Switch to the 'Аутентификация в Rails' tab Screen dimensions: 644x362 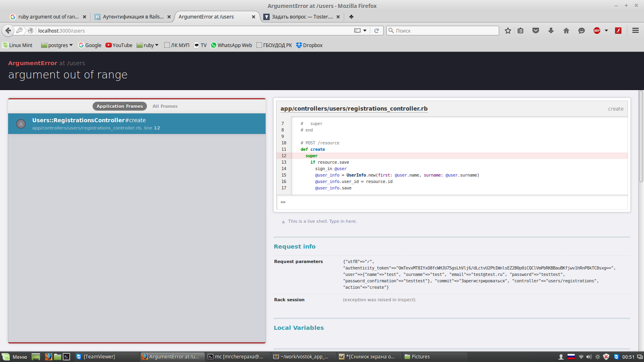[133, 17]
